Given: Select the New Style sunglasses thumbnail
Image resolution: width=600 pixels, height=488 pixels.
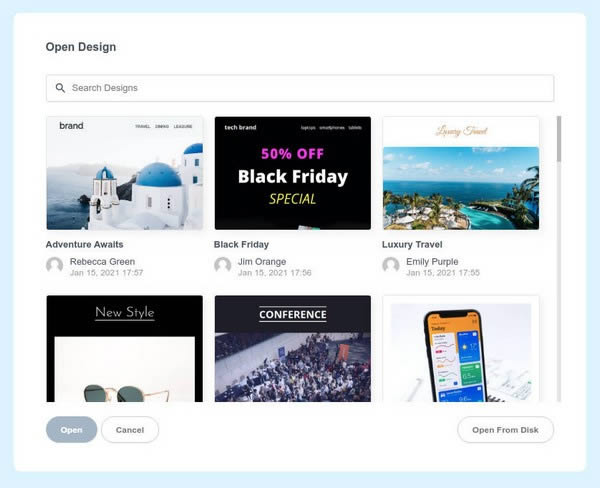Looking at the screenshot, I should (125, 349).
